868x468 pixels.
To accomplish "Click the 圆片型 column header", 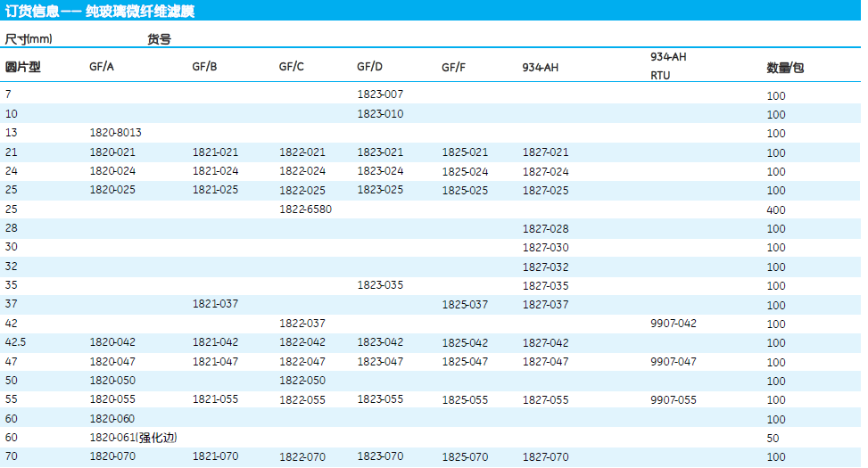I will coord(22,68).
